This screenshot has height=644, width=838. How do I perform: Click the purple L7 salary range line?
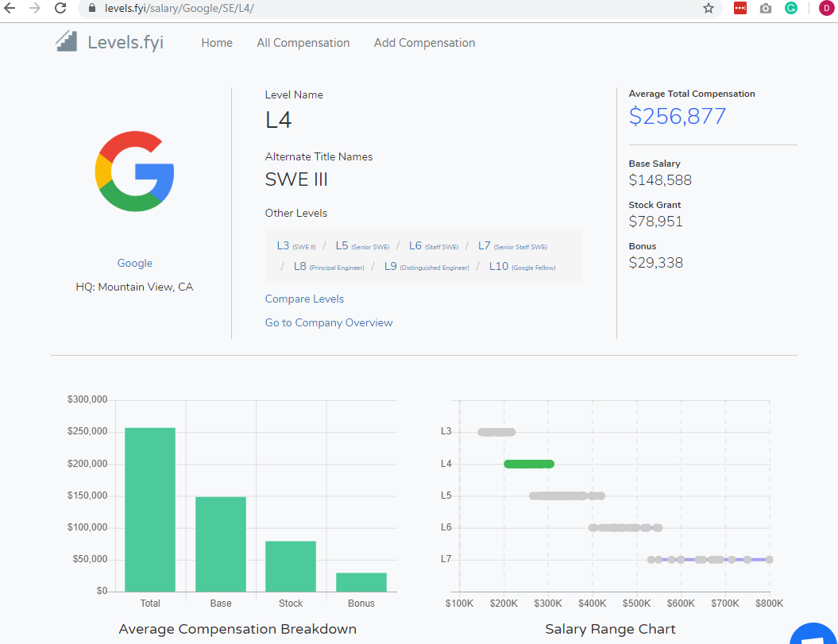pos(710,560)
